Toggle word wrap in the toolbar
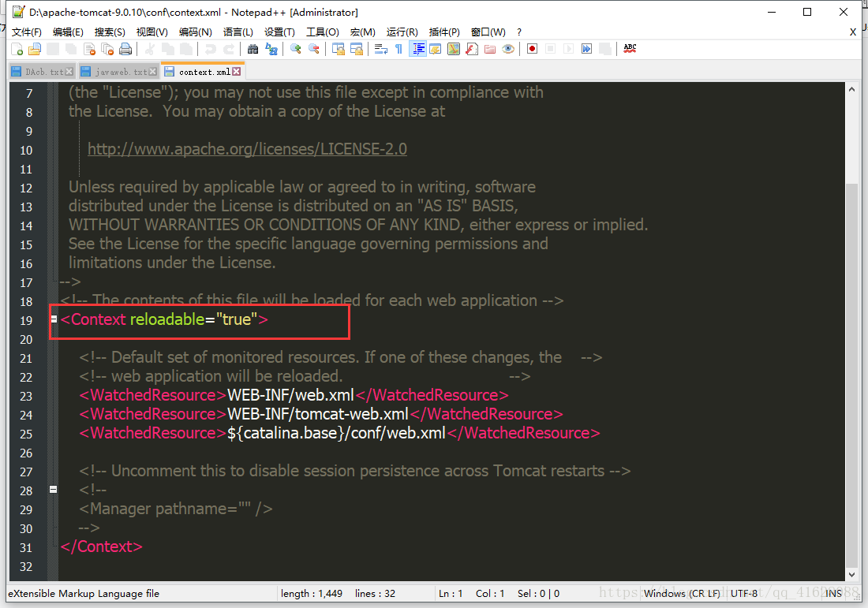868x608 pixels. (381, 49)
